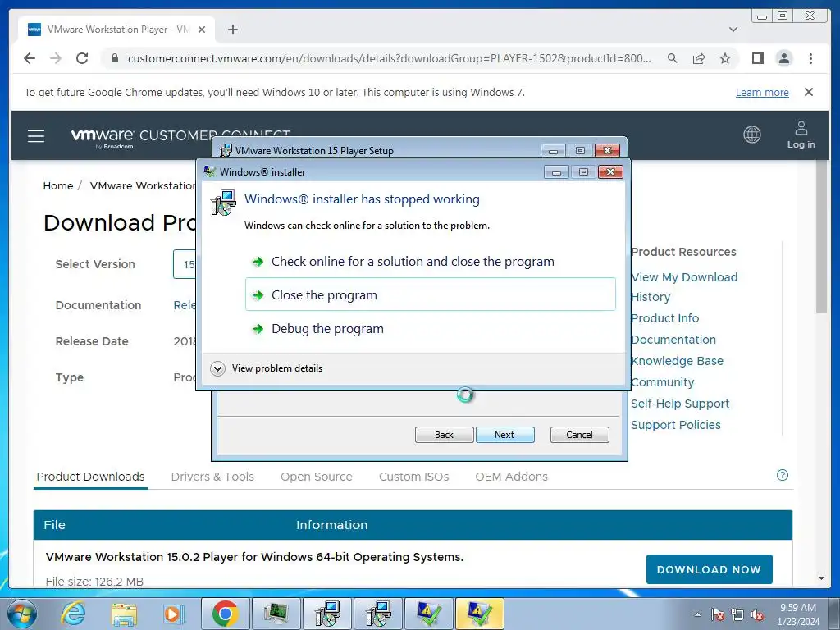Choose Check online for a solution option
Image resolution: width=840 pixels, height=630 pixels.
point(431,262)
